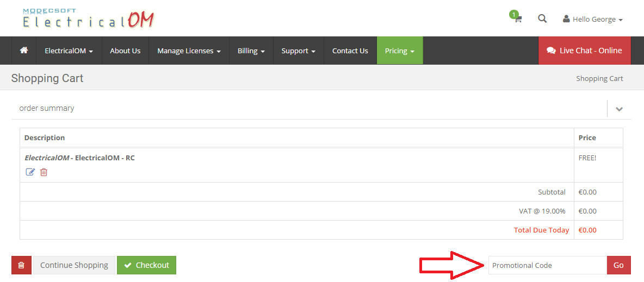Click the 'Total Due Today' label
The width and height of the screenshot is (644, 282).
541,230
